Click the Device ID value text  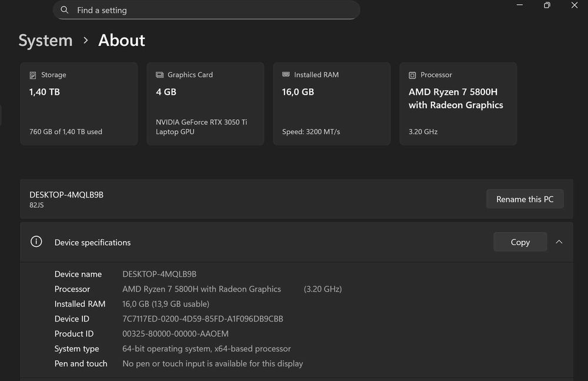(203, 319)
